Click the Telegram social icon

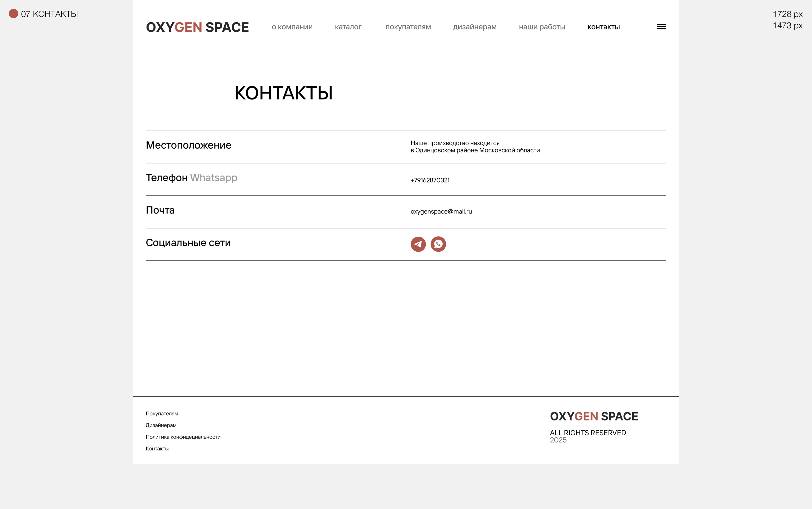point(418,244)
